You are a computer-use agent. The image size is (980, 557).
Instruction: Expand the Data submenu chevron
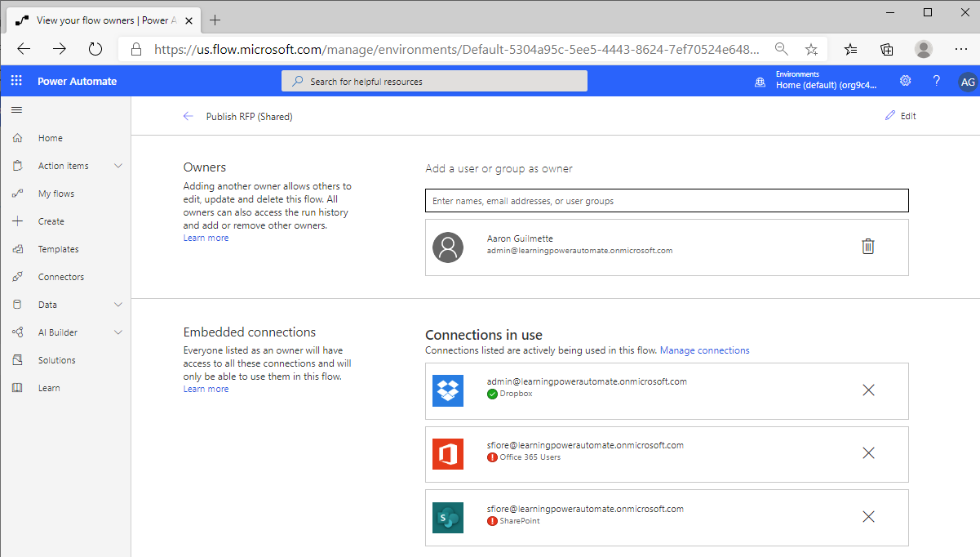tap(118, 305)
